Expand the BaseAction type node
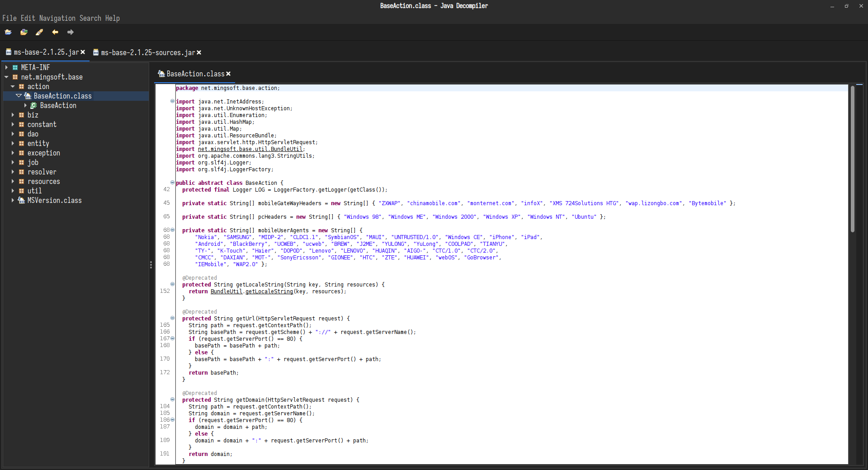This screenshot has width=868, height=470. pos(25,105)
